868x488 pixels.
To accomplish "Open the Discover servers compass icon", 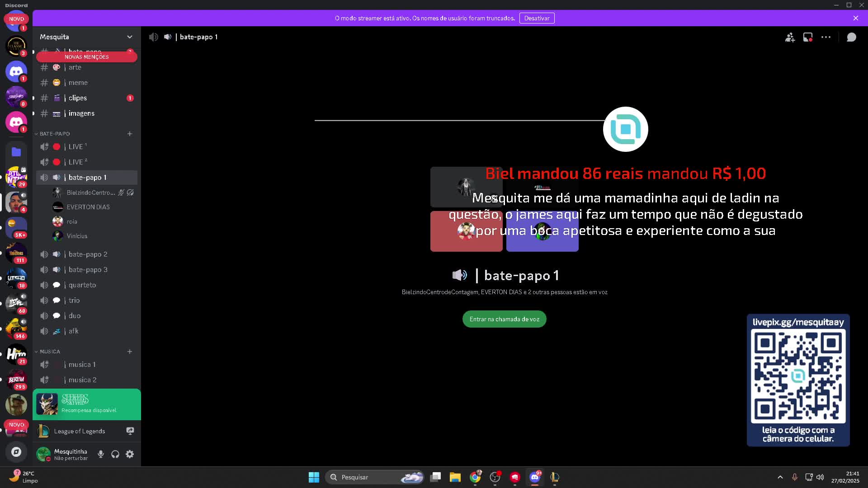I will click(x=16, y=452).
